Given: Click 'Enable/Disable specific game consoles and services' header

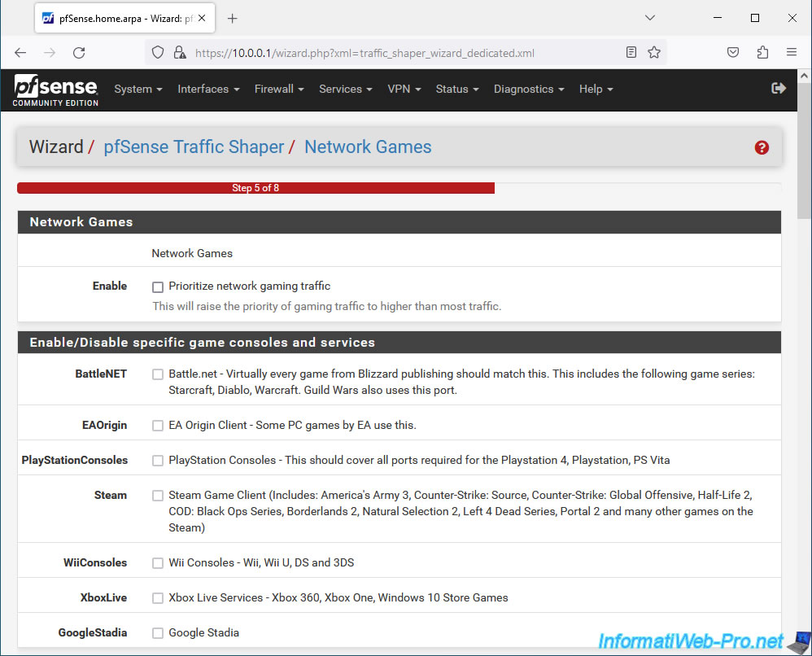Looking at the screenshot, I should coord(399,343).
